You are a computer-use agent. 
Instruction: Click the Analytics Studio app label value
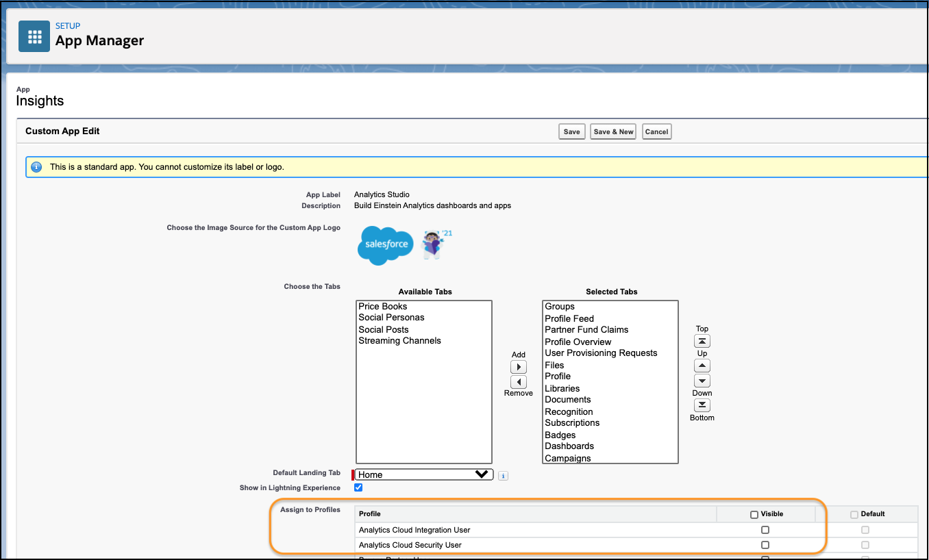pyautogui.click(x=382, y=194)
